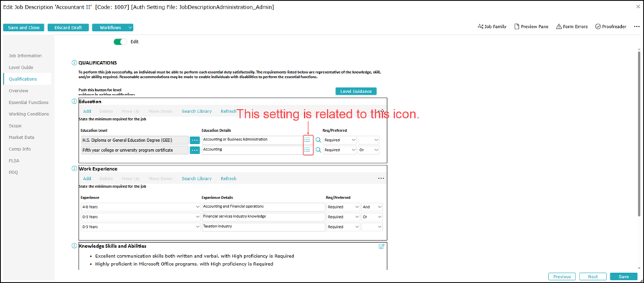Edit Knowledge Skills and Abilities section
Viewport: 644px width, 283px height.
click(381, 246)
